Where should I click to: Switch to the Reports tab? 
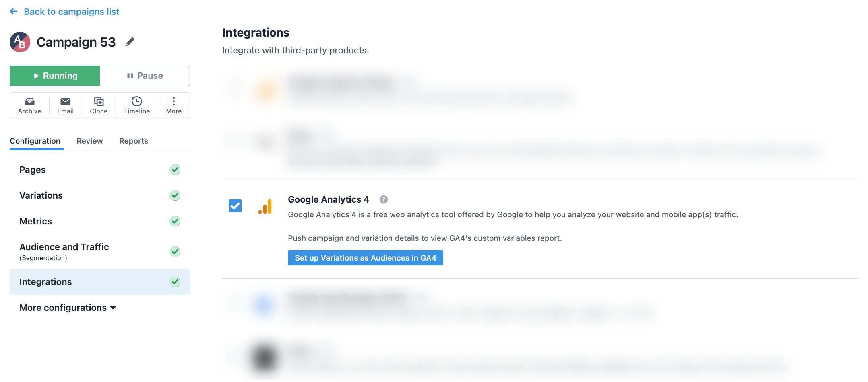point(134,141)
